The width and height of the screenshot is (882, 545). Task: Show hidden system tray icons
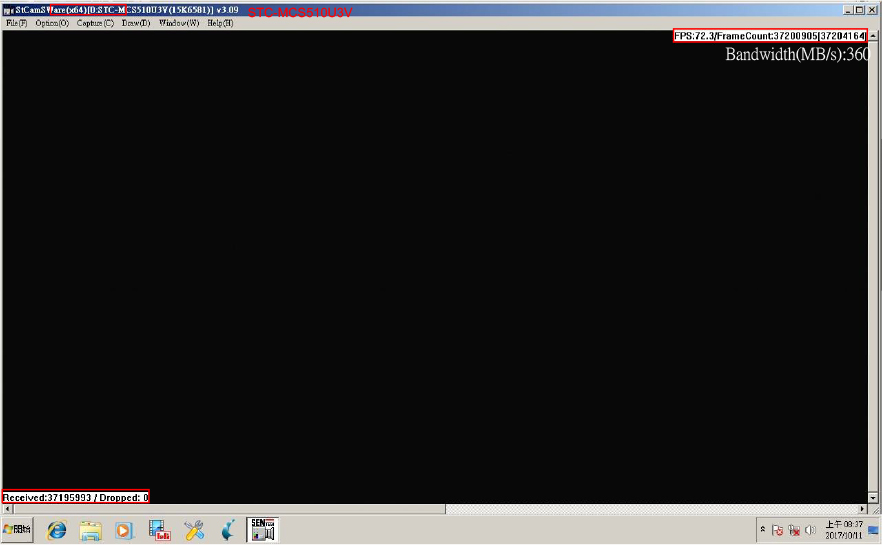(x=764, y=530)
